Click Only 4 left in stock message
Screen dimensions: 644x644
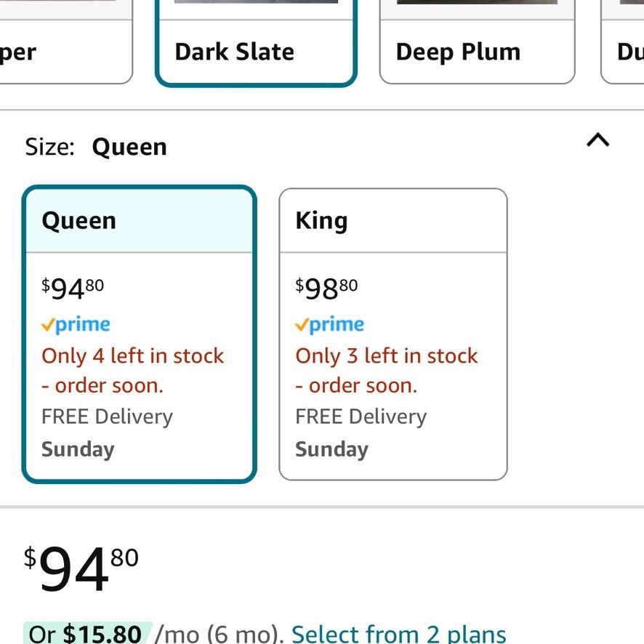pyautogui.click(x=133, y=371)
